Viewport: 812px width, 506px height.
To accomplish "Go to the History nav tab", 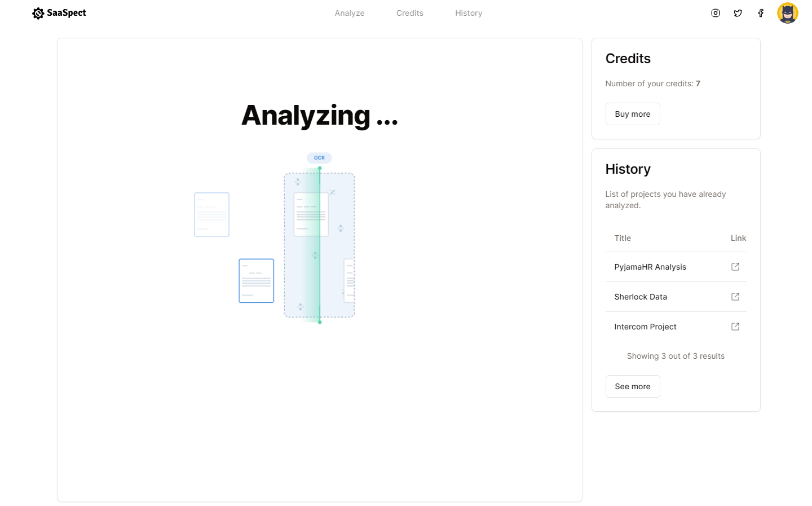I will (469, 13).
